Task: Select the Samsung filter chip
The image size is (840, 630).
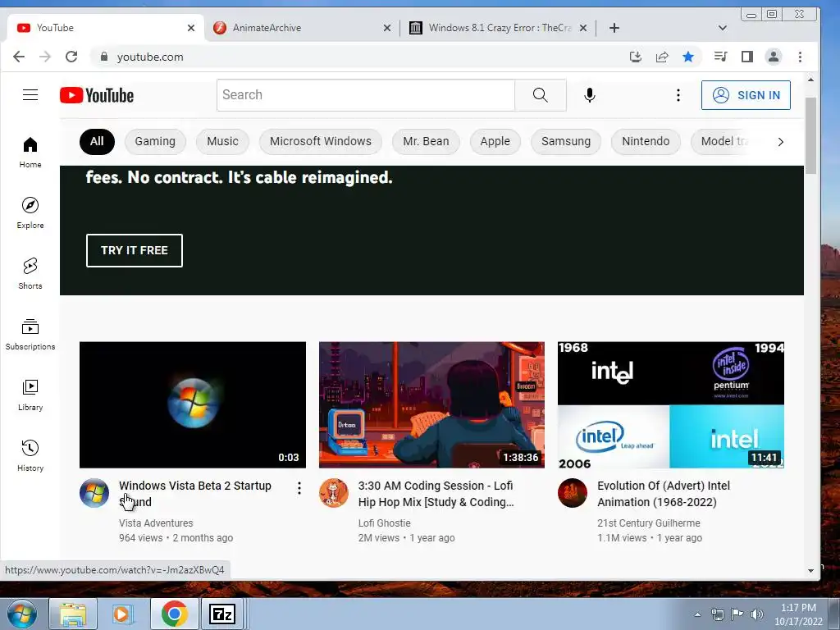Action: tap(566, 141)
